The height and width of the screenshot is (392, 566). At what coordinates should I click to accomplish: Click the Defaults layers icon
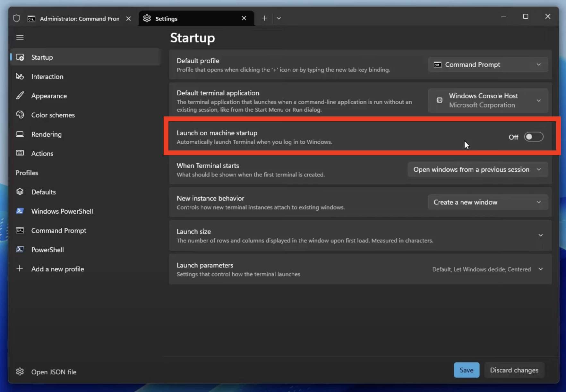click(x=20, y=192)
